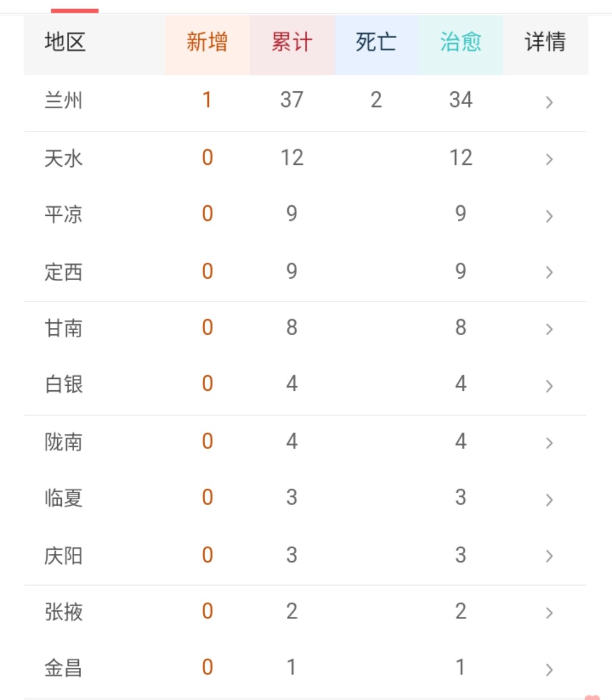Open 临夏 row chevron icon
This screenshot has width=612, height=700.
(x=549, y=500)
